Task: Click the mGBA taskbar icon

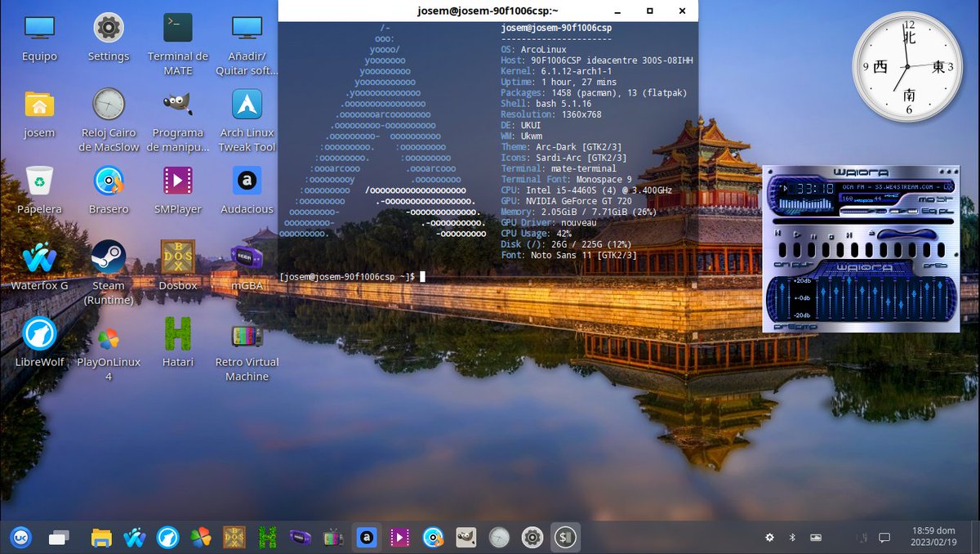Action: (301, 537)
